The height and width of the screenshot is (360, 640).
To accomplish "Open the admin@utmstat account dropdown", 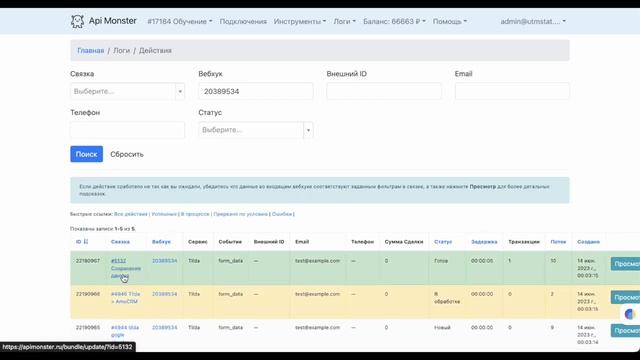I will pyautogui.click(x=533, y=21).
